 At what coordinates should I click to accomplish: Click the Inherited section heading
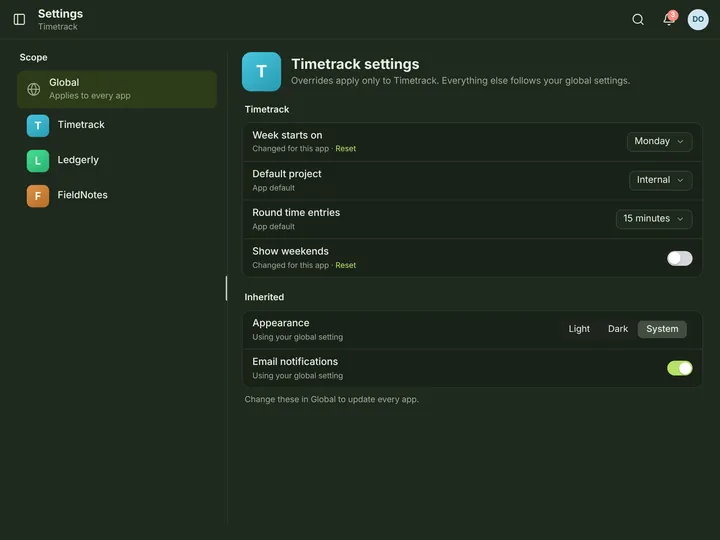point(264,297)
